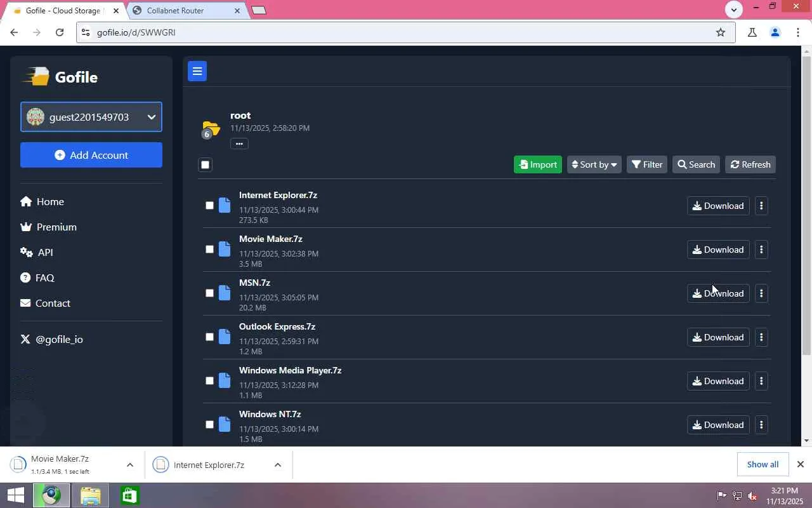Open the @gofile_io X link
The width and height of the screenshot is (812, 508).
pyautogui.click(x=51, y=339)
